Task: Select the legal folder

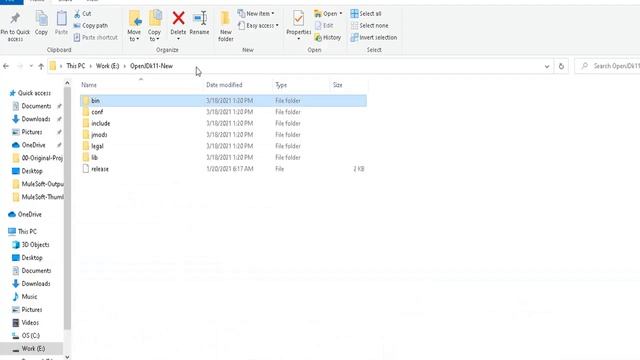Action: [223, 146]
